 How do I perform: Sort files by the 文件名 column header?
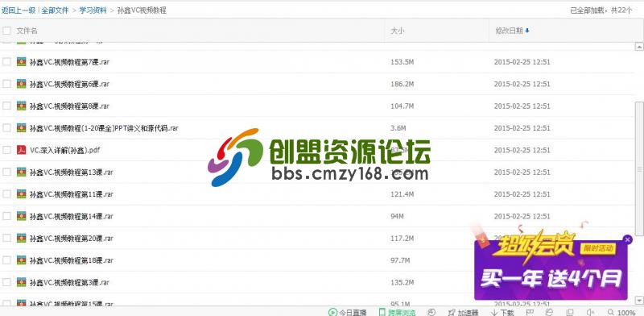point(27,31)
